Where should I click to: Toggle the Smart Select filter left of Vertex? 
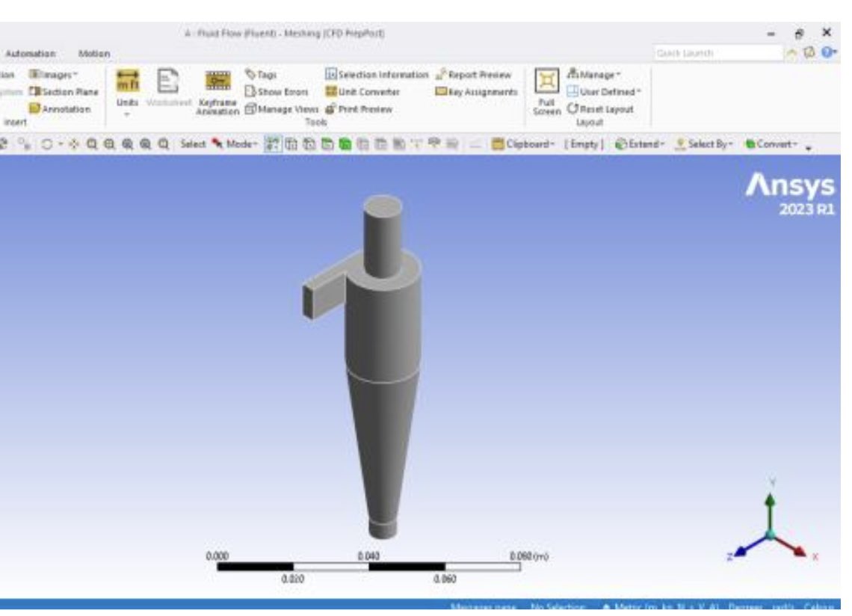coord(273,144)
